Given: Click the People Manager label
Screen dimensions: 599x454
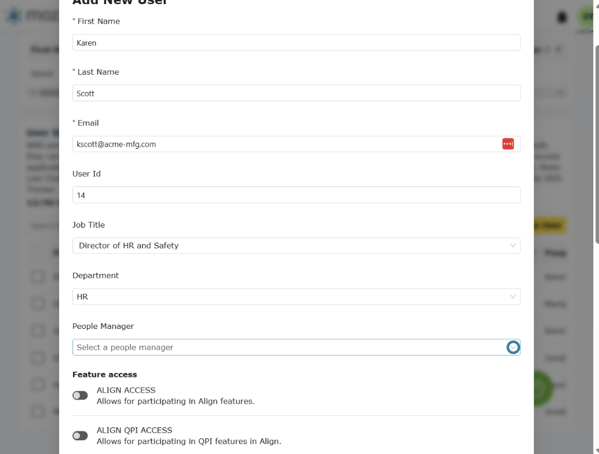Looking at the screenshot, I should pos(103,326).
